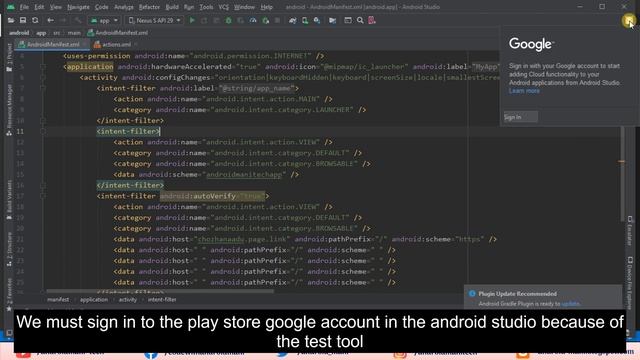The height and width of the screenshot is (360, 640).
Task: Open the Profile app gauge icon
Action: coord(253,20)
